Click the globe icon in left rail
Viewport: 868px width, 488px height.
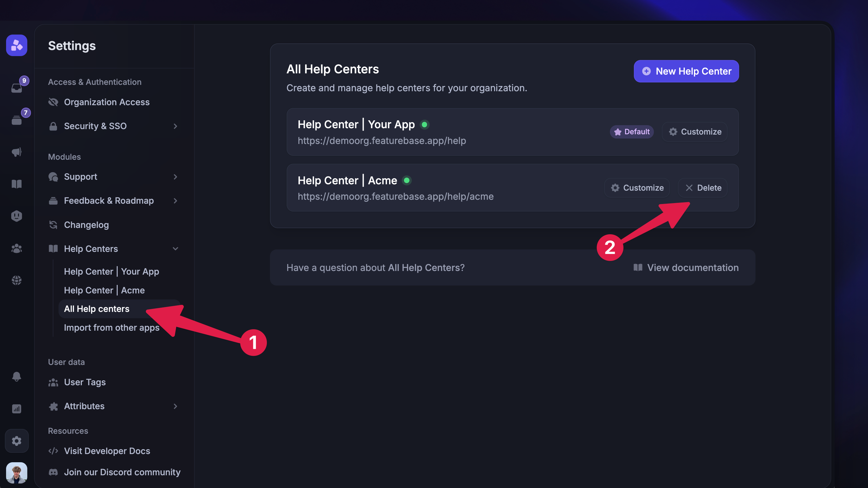[x=16, y=280]
